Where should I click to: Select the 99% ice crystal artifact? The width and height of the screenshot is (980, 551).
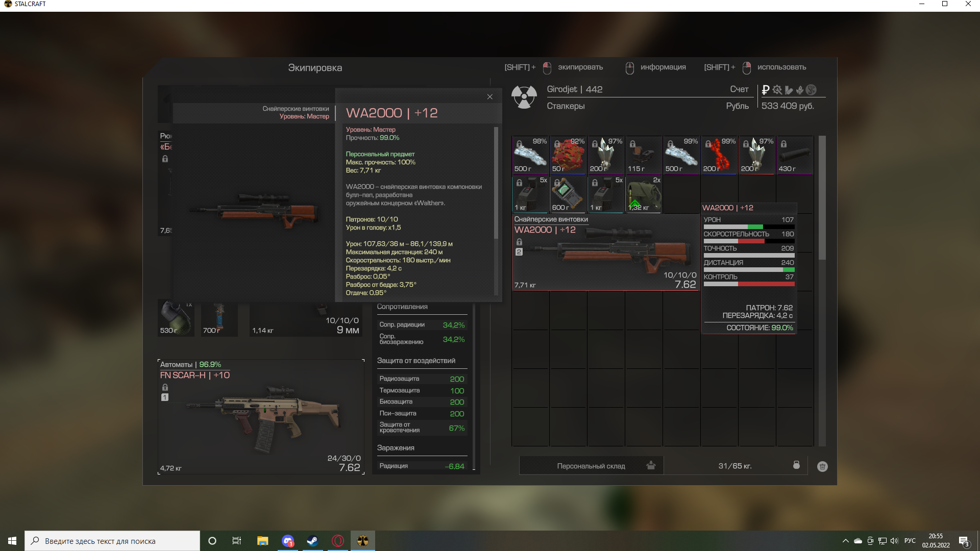(681, 155)
